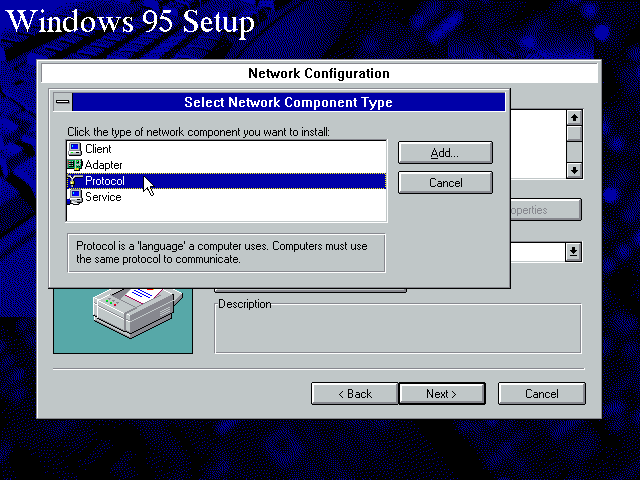
Task: Click the scrollbar thumb in component list
Action: click(574, 134)
